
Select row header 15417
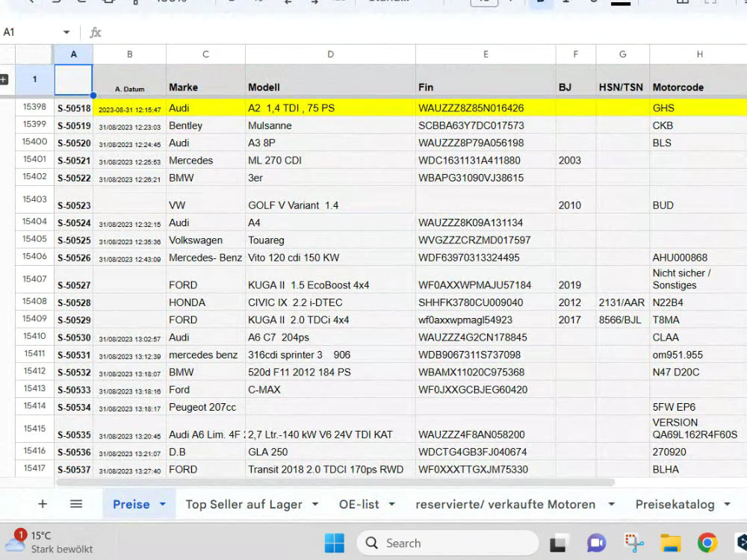pos(34,469)
